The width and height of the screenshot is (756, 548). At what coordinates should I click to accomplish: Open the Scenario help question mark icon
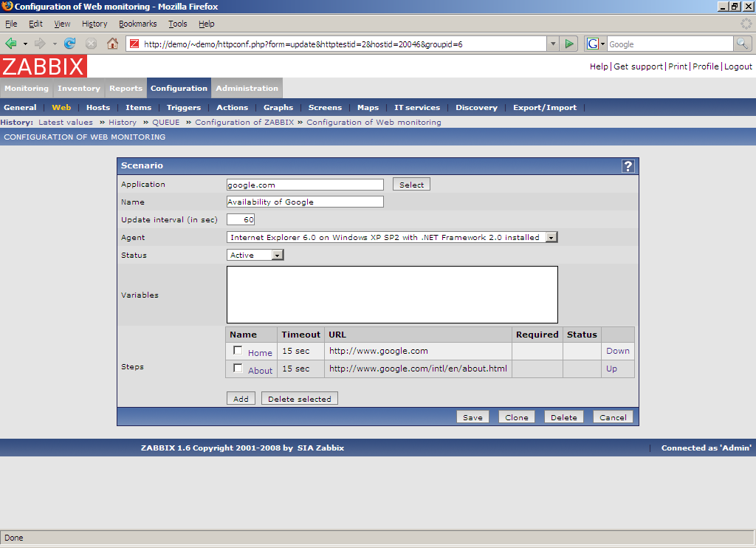628,166
